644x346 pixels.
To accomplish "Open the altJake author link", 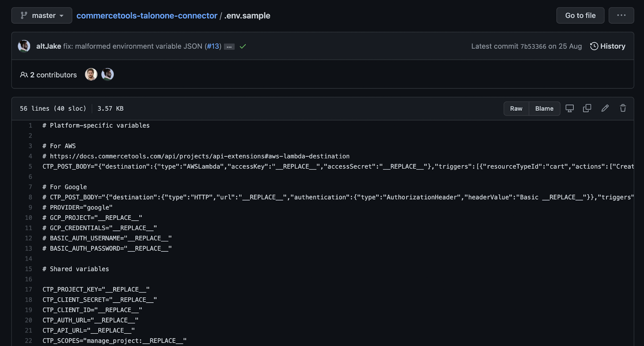I will [x=49, y=46].
